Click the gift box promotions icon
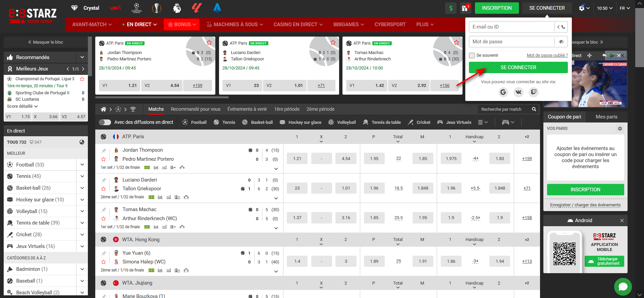The width and height of the screenshot is (644, 298). coord(465,8)
